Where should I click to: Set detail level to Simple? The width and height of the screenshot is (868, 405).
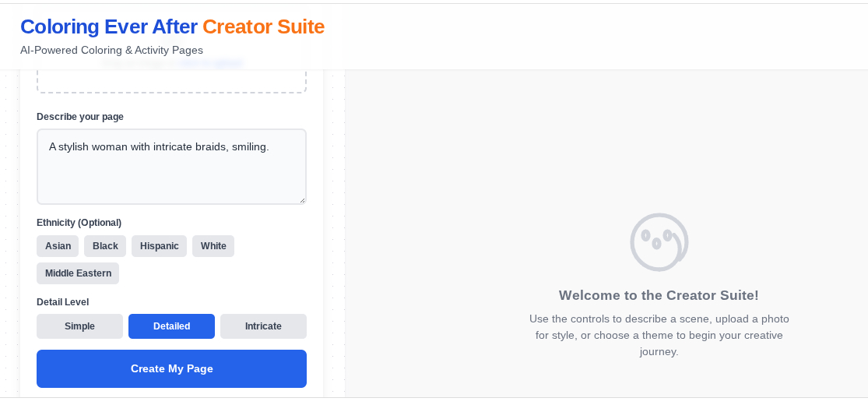(79, 326)
